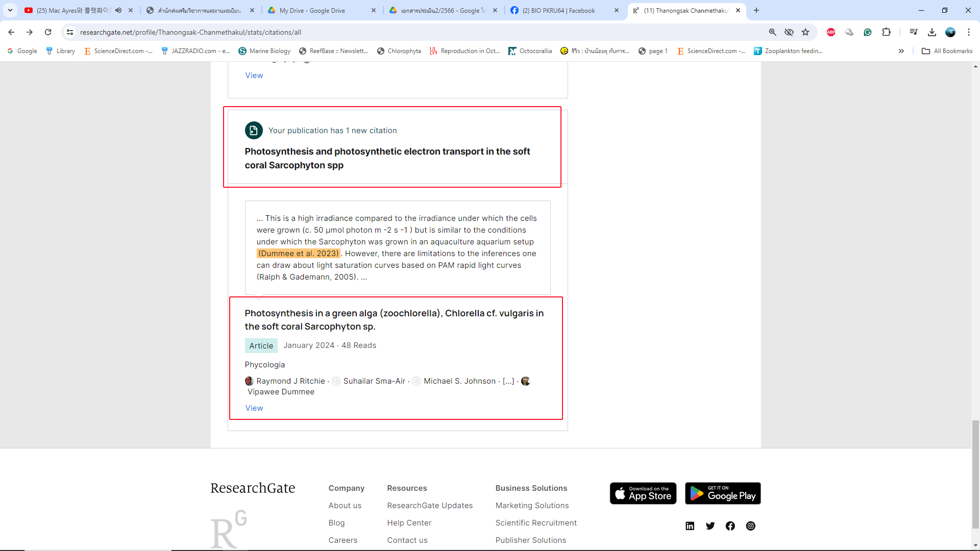
Task: Click the Extensions puzzle icon
Action: tap(887, 32)
